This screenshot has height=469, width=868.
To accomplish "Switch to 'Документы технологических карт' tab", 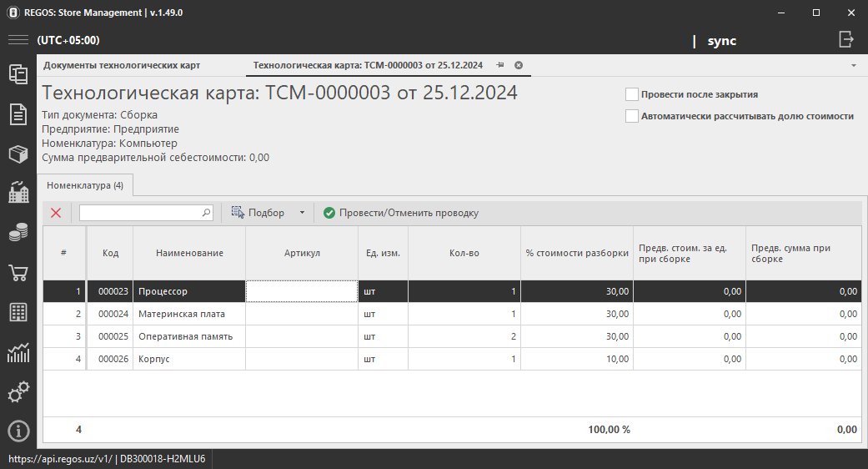I will pyautogui.click(x=122, y=65).
